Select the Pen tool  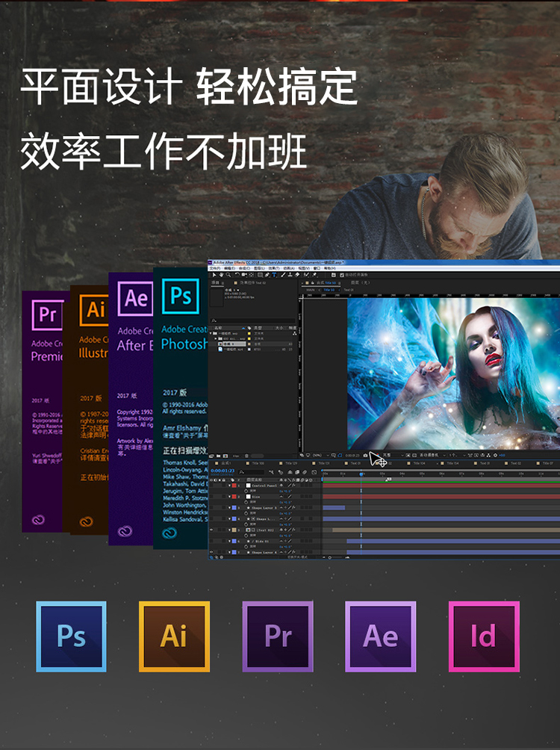tap(267, 275)
